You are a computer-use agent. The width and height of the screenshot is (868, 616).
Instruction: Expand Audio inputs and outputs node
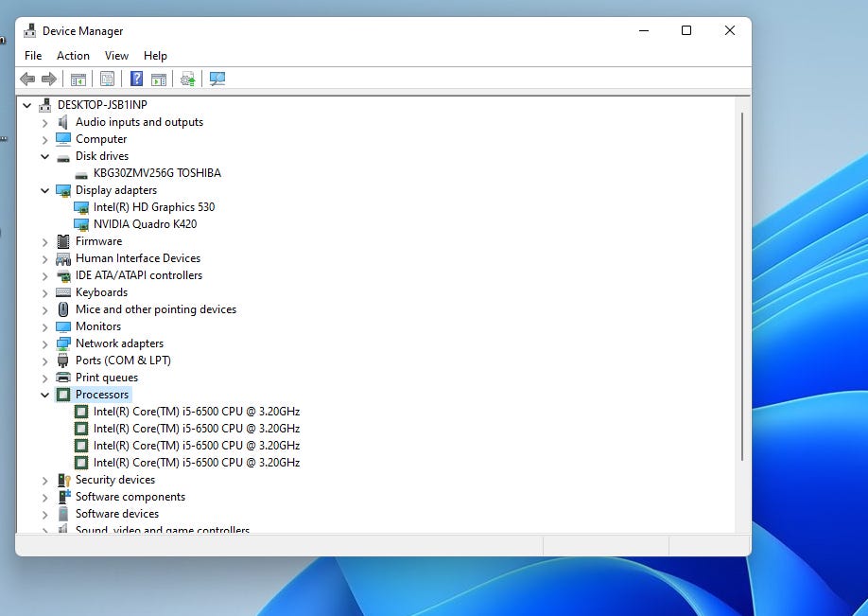click(x=44, y=122)
